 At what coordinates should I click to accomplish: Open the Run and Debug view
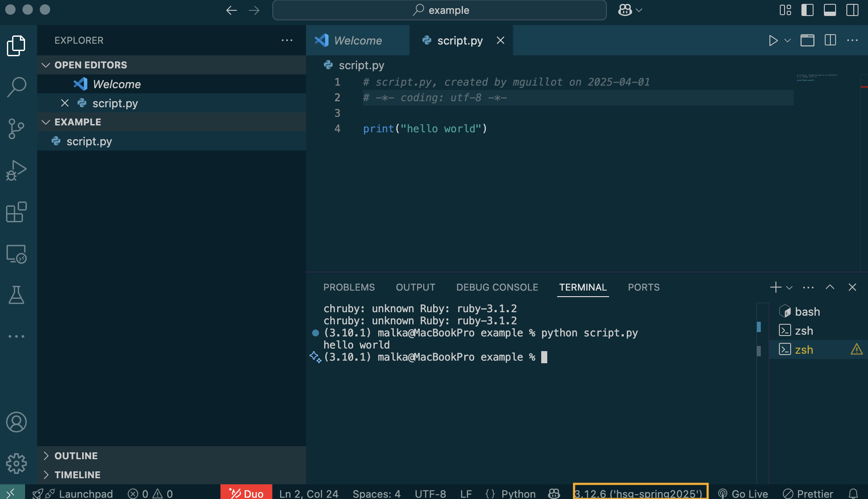16,170
